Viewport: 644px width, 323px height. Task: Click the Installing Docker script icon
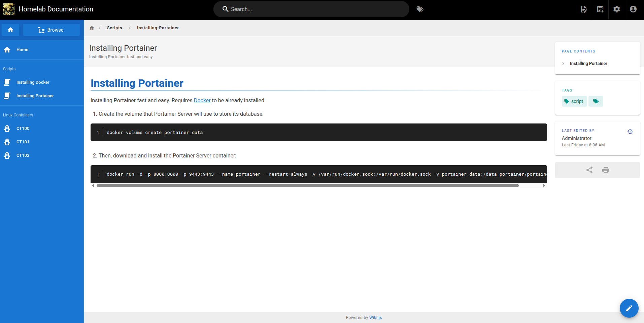7,82
